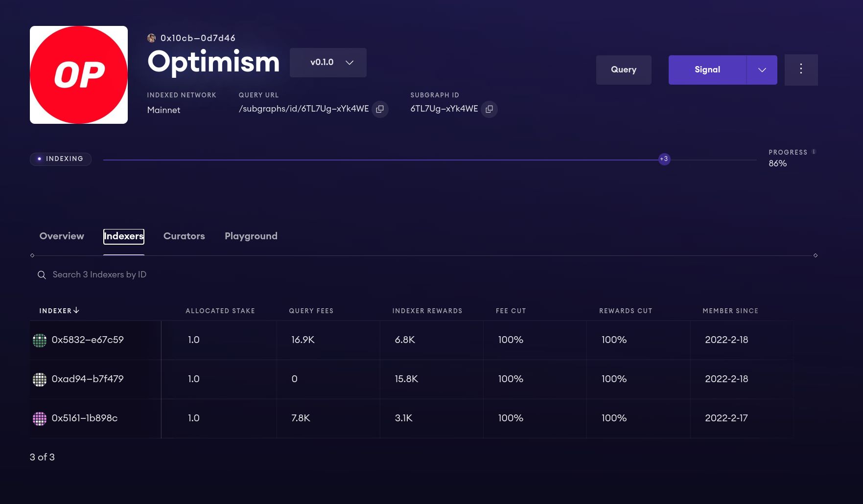The image size is (863, 504).
Task: Click query fees value 0 for 0xad94–b7f479
Action: coord(294,379)
